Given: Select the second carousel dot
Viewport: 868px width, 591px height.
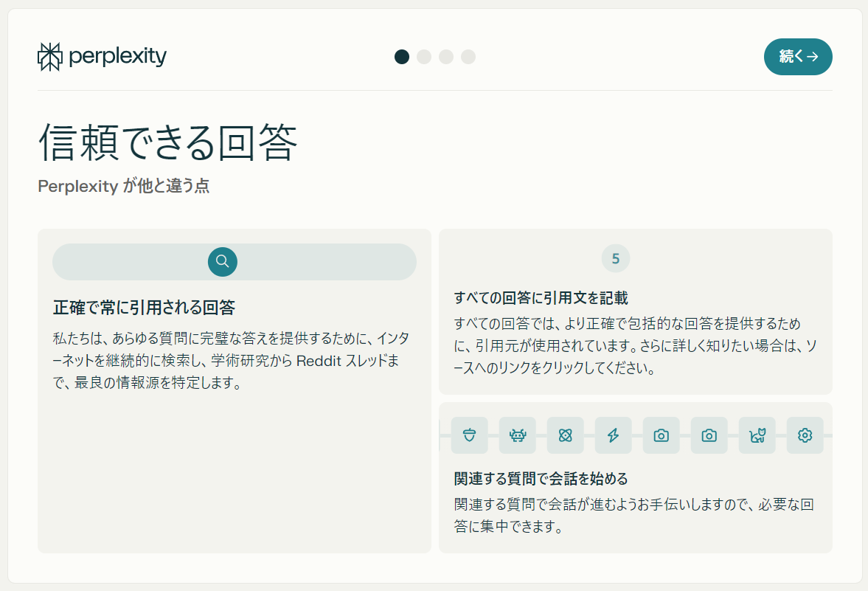Looking at the screenshot, I should (424, 56).
